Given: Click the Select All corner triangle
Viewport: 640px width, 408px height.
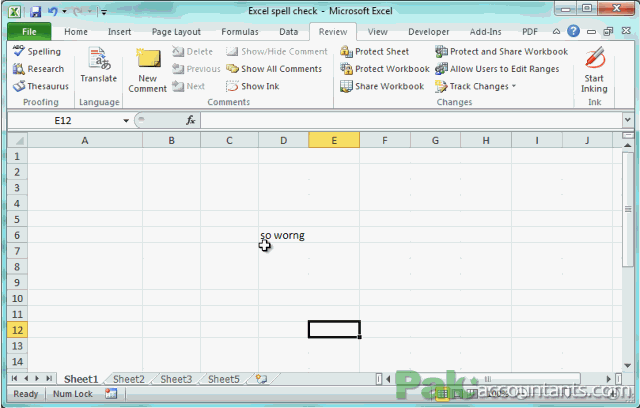Looking at the screenshot, I should [18, 141].
